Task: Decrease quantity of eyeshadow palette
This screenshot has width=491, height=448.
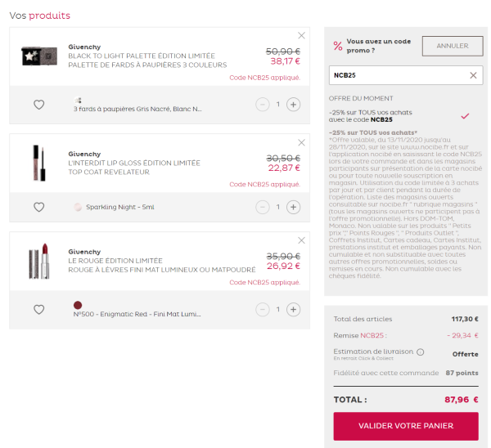Action: pyautogui.click(x=263, y=105)
